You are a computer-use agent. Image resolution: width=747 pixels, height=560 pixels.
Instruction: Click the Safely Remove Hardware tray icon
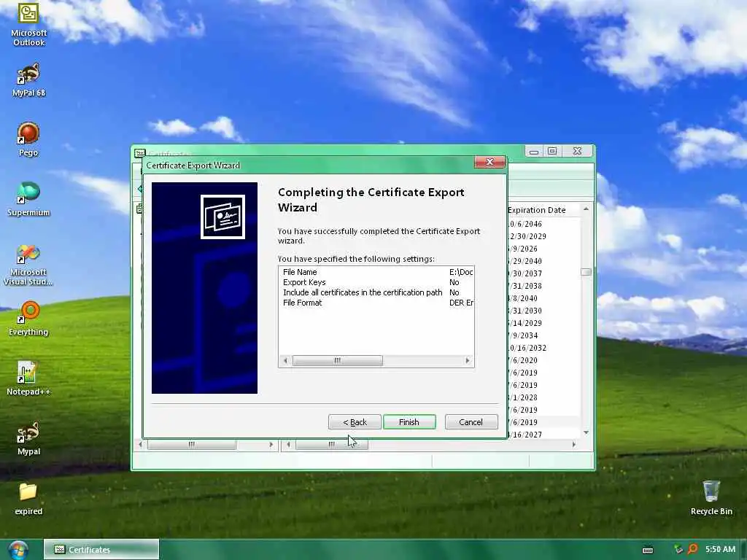(x=678, y=549)
